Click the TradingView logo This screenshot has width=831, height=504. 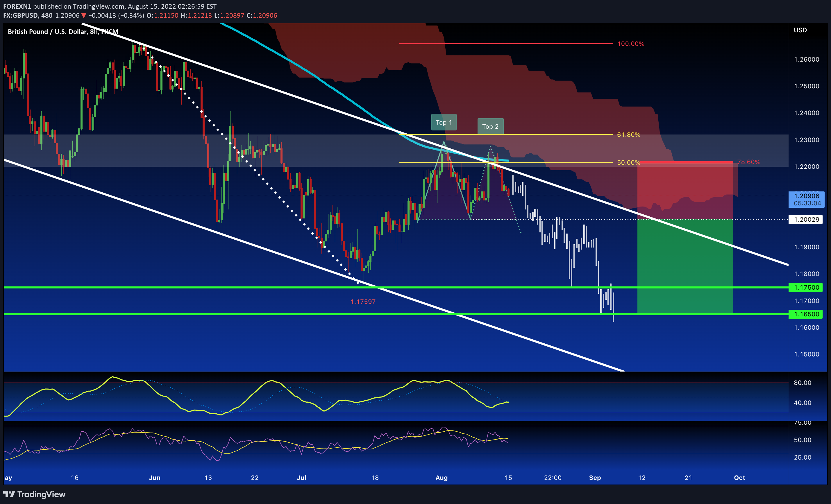pos(34,494)
